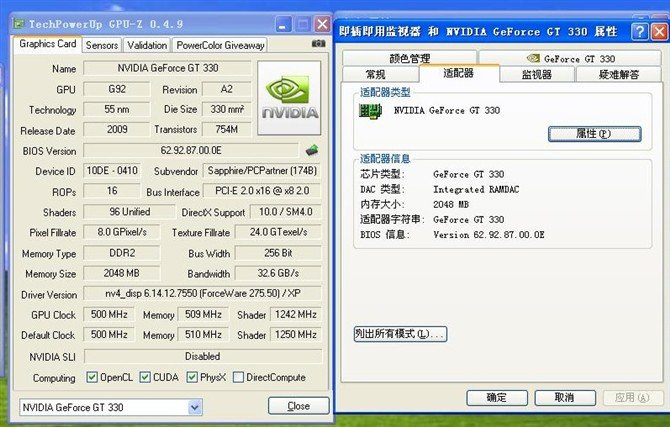Click the Subvendor value Sapphire/PCPartner
670x427 pixels.
pos(262,171)
